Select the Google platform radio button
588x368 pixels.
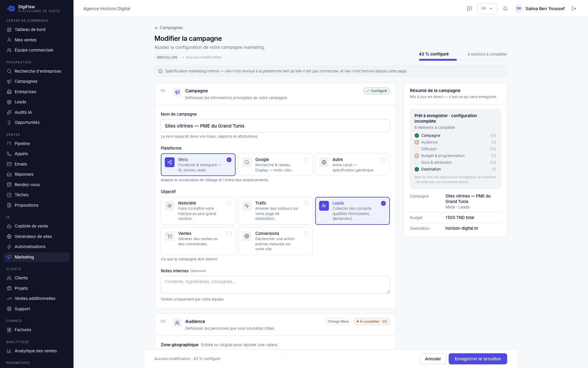tap(306, 160)
